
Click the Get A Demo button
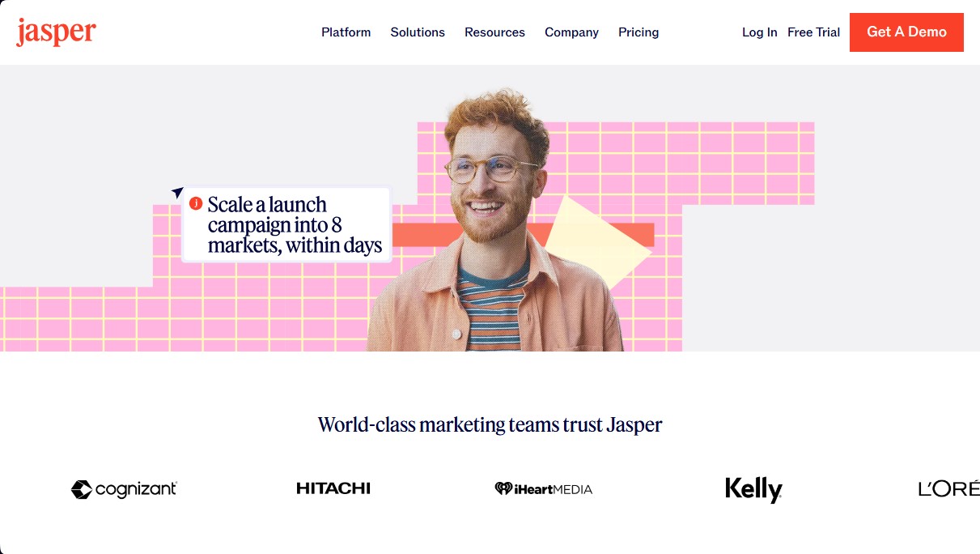906,32
